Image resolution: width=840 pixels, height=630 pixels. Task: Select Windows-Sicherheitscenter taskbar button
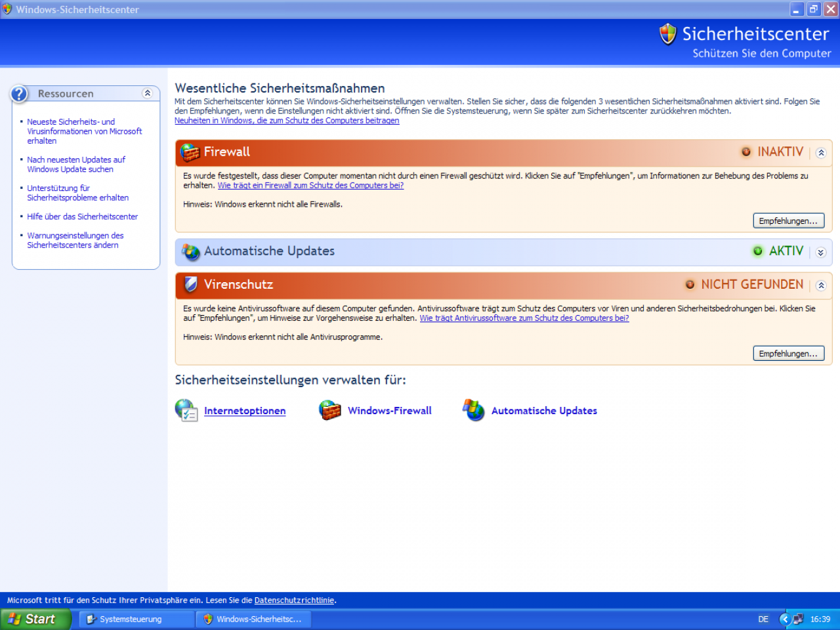coord(253,619)
